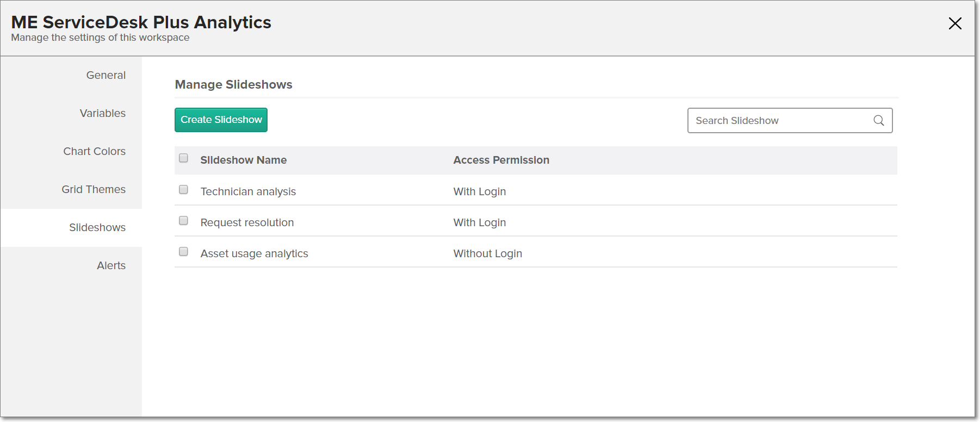Viewport: 980px width, 422px height.
Task: Click the Slideshow Name column header
Action: pyautogui.click(x=243, y=160)
